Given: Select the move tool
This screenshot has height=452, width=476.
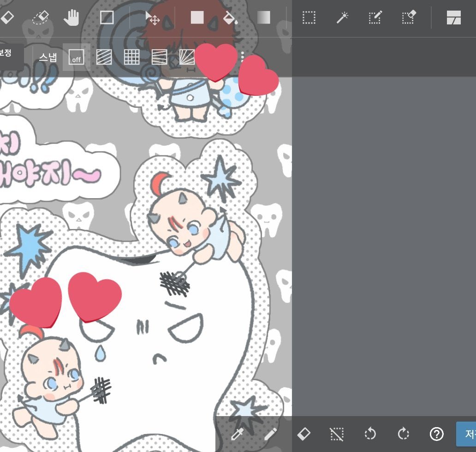Looking at the screenshot, I should [152, 18].
